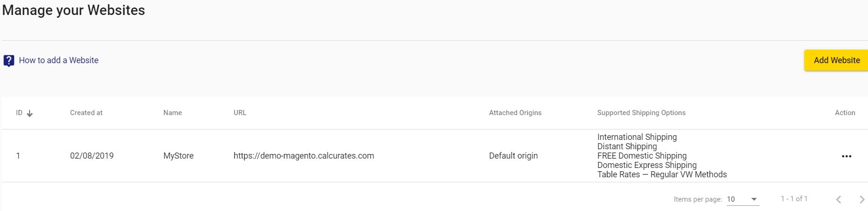Click Table Rates — Regular VW Methods

662,175
